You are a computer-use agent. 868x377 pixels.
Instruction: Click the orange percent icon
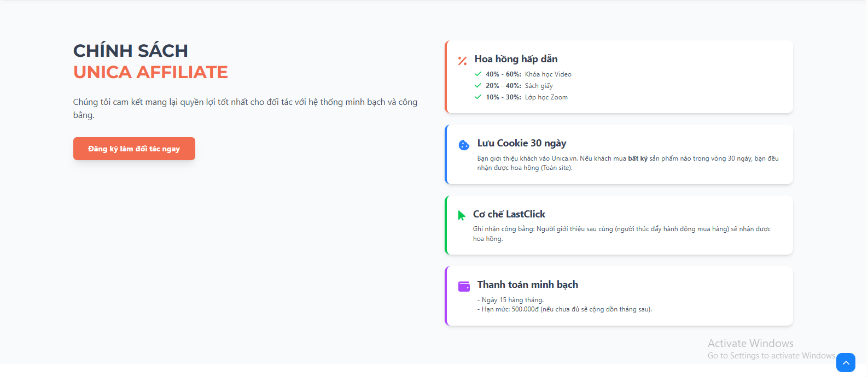462,61
